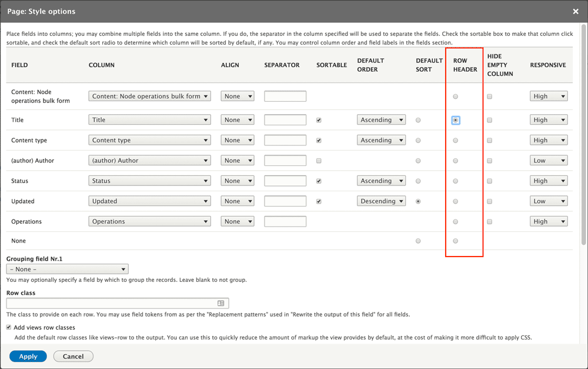Screen dimensions: 588x369
Task: Open the Align dropdown on Status row
Action: (238, 180)
